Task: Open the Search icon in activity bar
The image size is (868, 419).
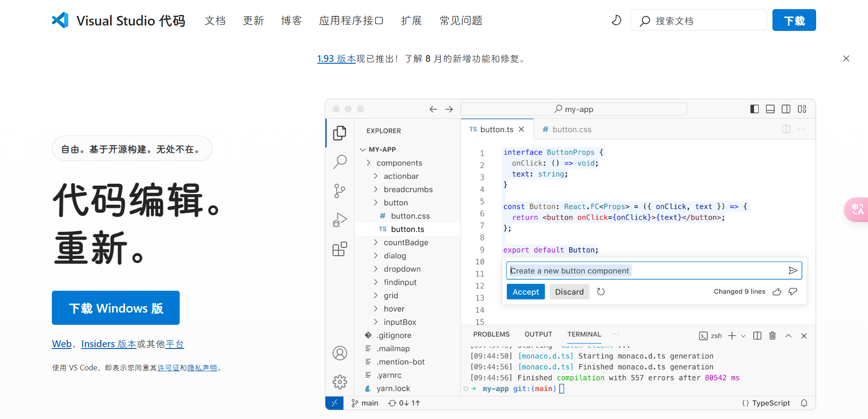Action: click(x=340, y=162)
